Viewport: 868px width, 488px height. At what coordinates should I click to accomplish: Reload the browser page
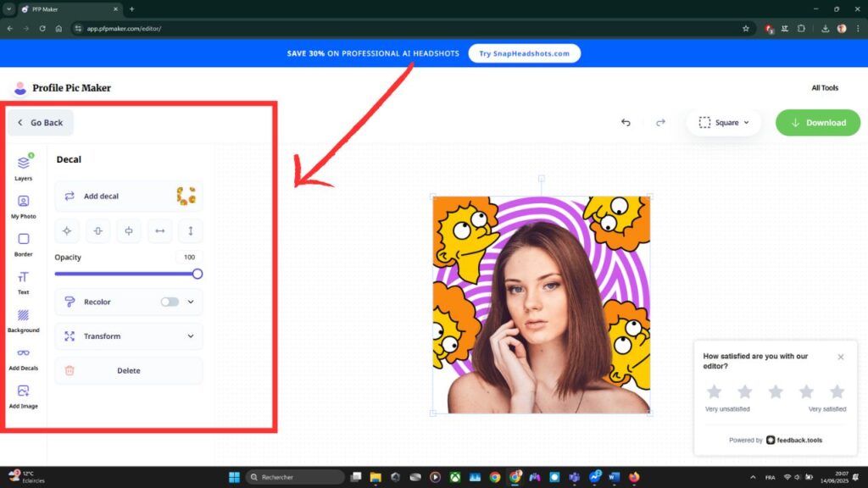click(x=42, y=28)
